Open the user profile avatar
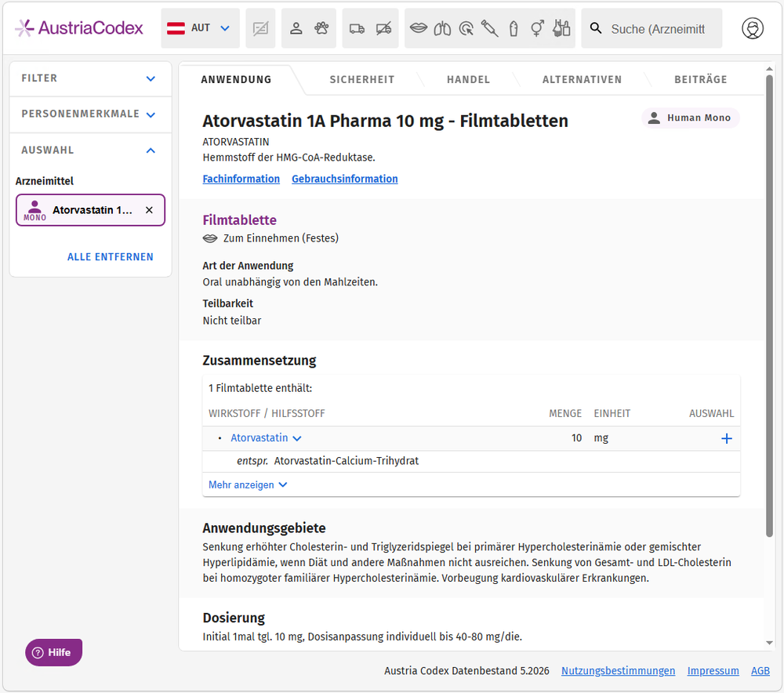Image resolution: width=784 pixels, height=693 pixels. [753, 28]
